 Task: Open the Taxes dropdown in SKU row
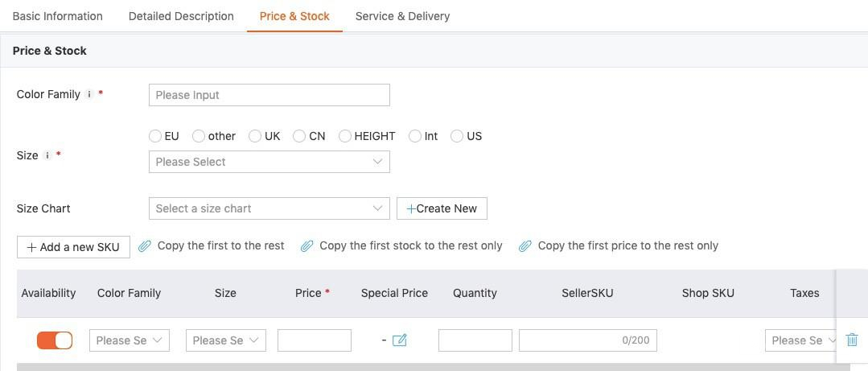pyautogui.click(x=803, y=340)
